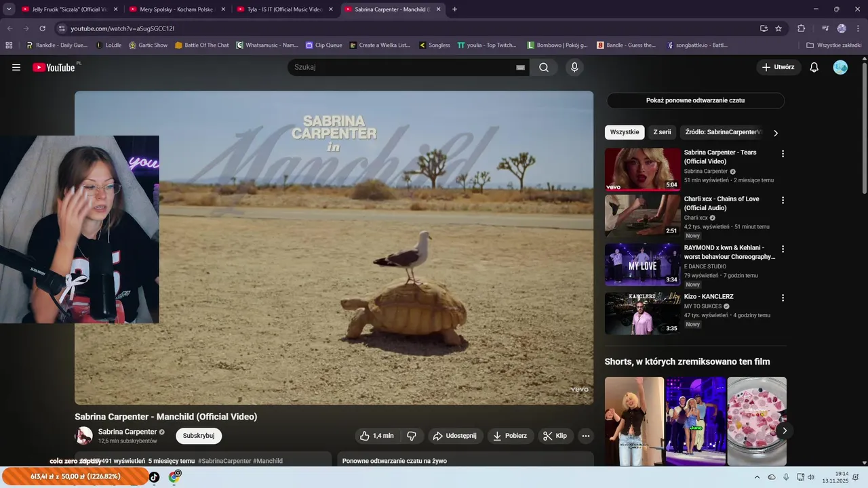Open the #SabrinaCarpenter hashtag link
868x488 pixels.
[x=224, y=461]
